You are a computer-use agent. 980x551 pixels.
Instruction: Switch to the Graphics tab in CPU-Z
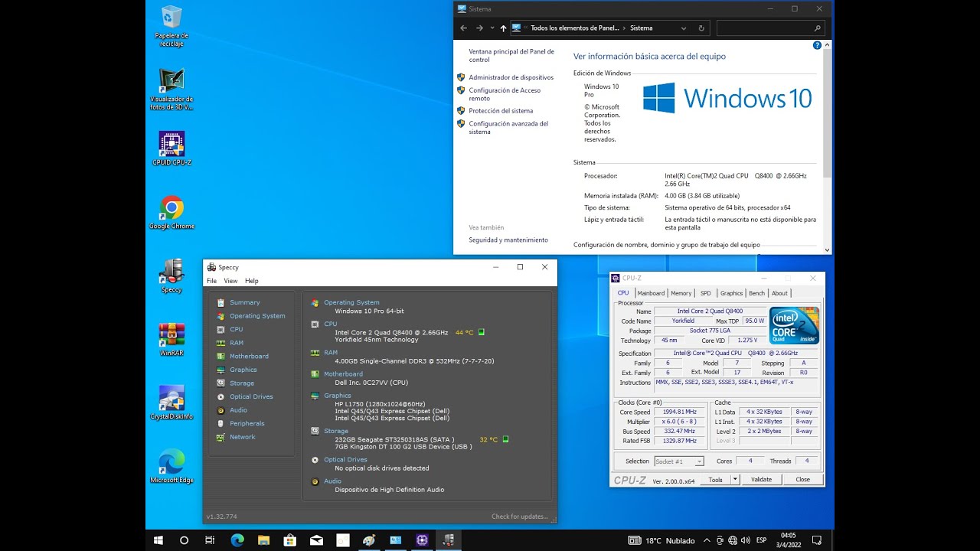coord(731,293)
